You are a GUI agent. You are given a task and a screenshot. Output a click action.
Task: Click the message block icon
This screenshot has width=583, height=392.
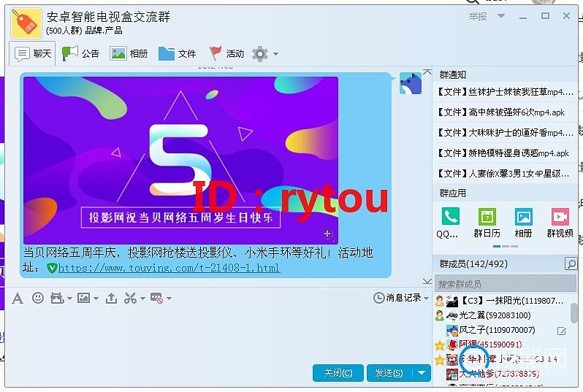(x=156, y=298)
